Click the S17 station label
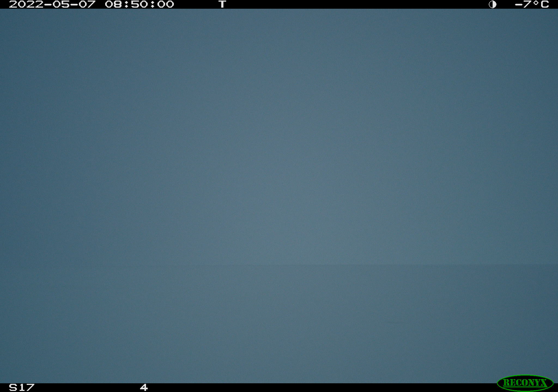 [x=22, y=387]
